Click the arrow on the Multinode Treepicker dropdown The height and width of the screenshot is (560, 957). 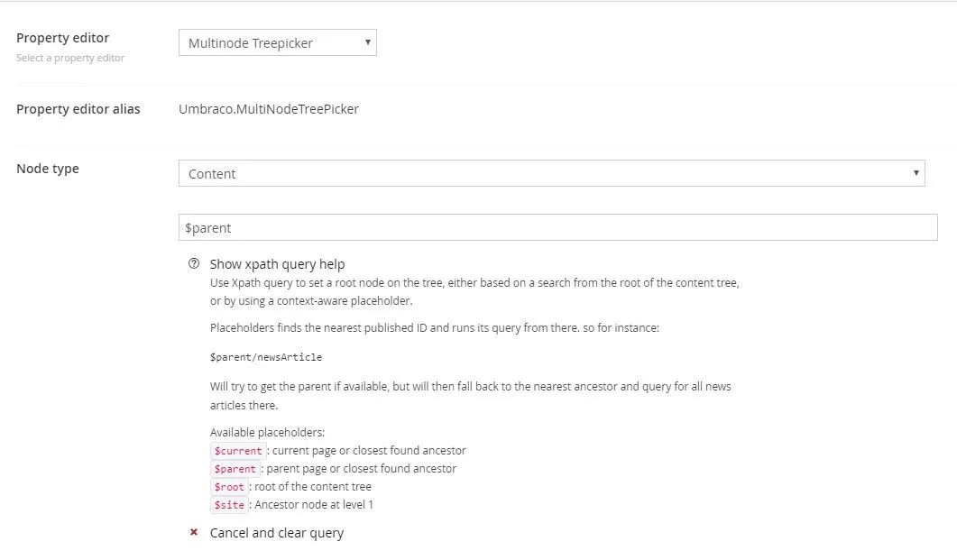pos(367,41)
